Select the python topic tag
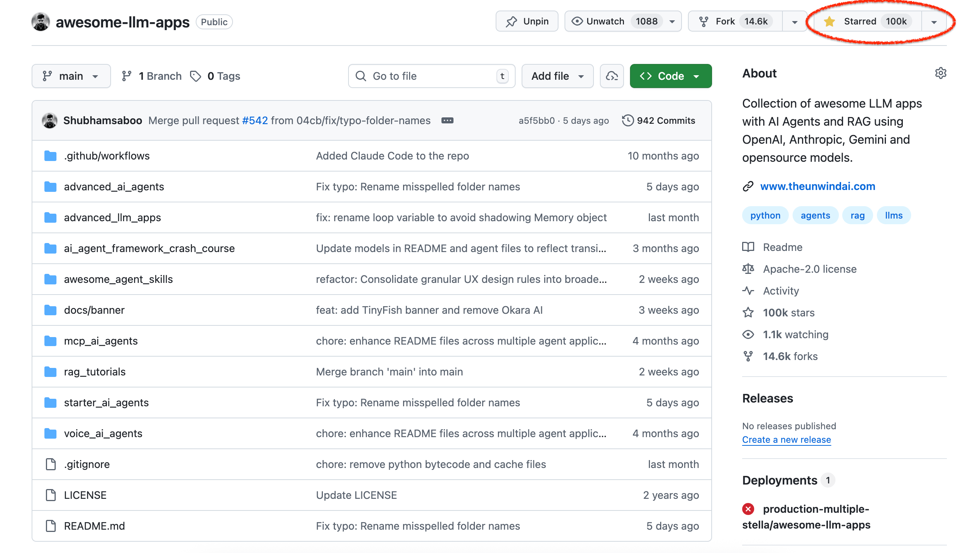The width and height of the screenshot is (980, 553). click(x=765, y=216)
